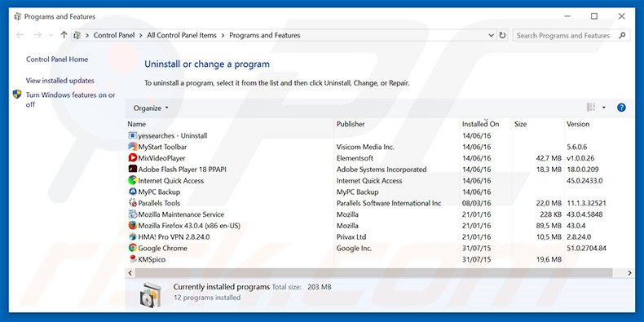Click Elementsoft publisher cell
Image resolution: width=644 pixels, height=322 pixels.
(355, 157)
